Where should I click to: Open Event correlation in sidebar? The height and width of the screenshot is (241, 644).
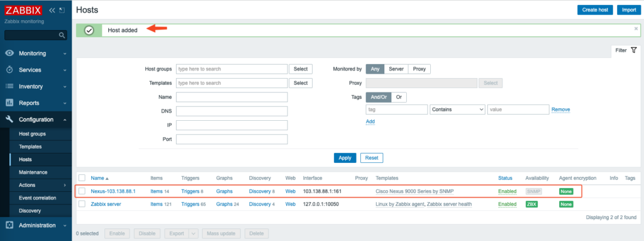tap(37, 198)
